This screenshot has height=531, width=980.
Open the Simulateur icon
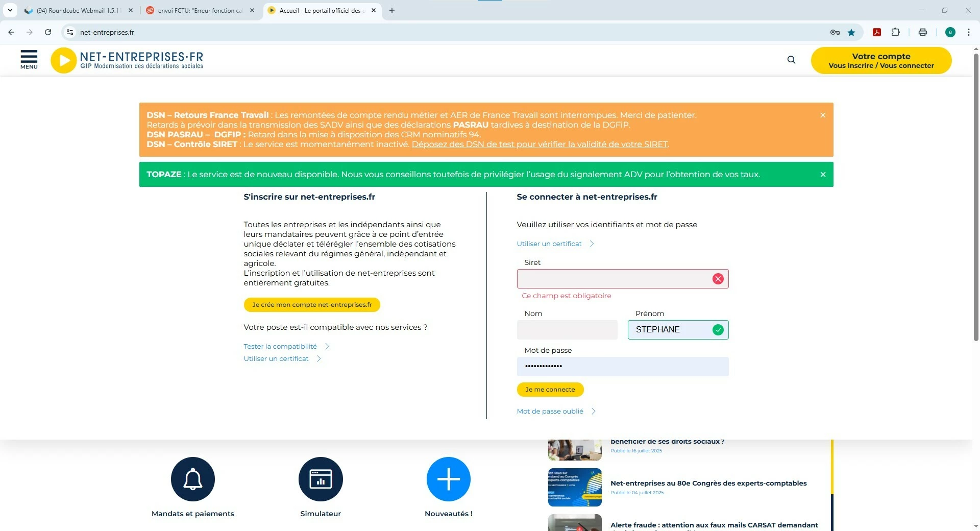321,479
